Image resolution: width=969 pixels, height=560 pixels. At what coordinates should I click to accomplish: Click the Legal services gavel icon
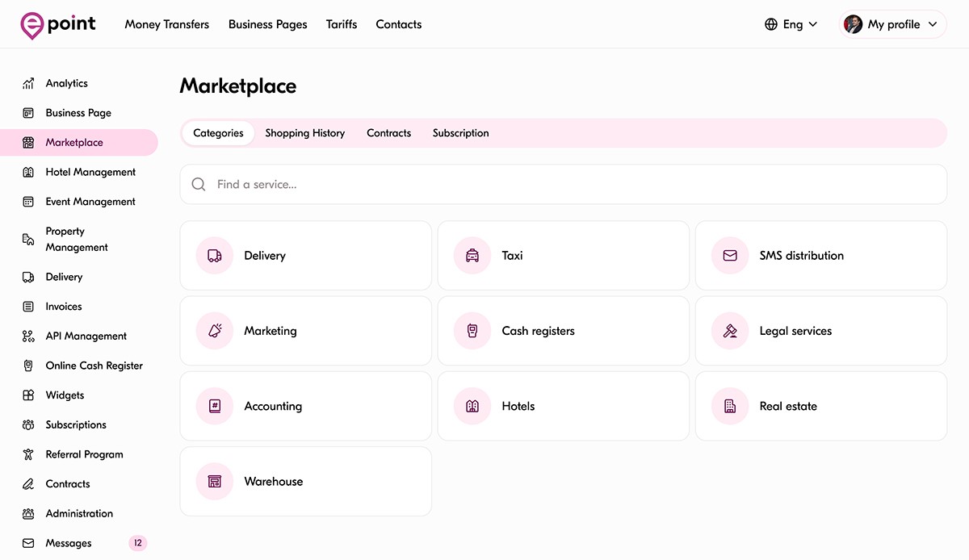coord(730,331)
